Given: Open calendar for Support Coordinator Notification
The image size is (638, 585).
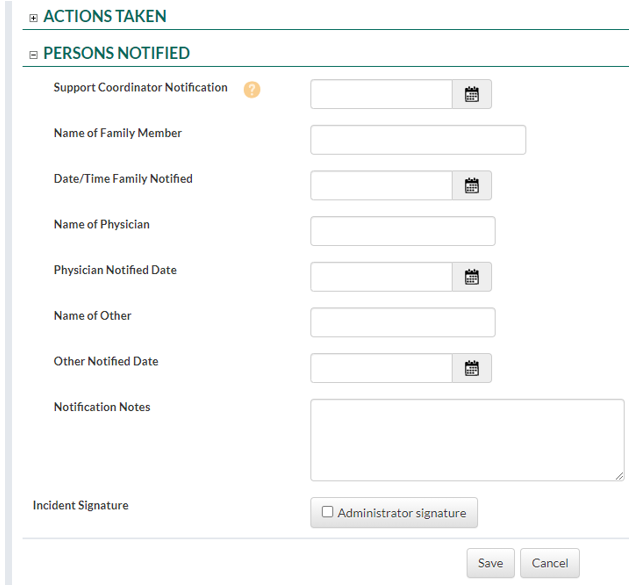Looking at the screenshot, I should (472, 95).
